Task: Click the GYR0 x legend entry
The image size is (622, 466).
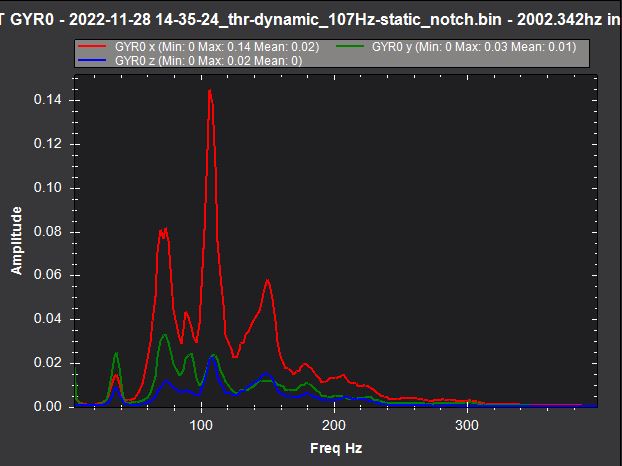Action: (x=199, y=47)
